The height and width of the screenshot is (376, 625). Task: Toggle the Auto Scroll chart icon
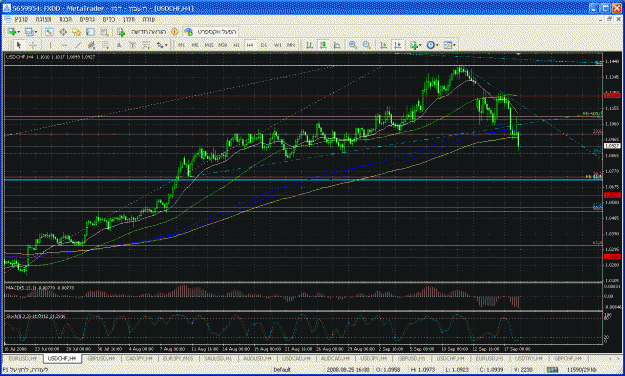(x=383, y=45)
